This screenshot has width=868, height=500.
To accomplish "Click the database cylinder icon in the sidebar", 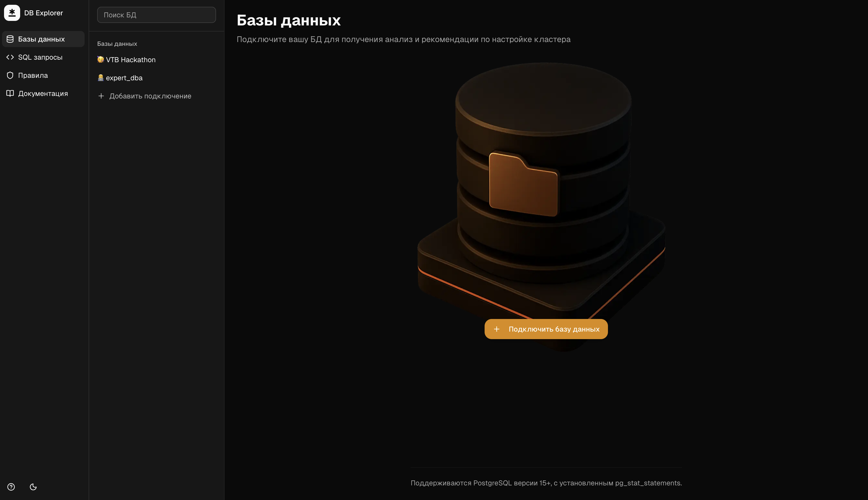I will coord(10,39).
